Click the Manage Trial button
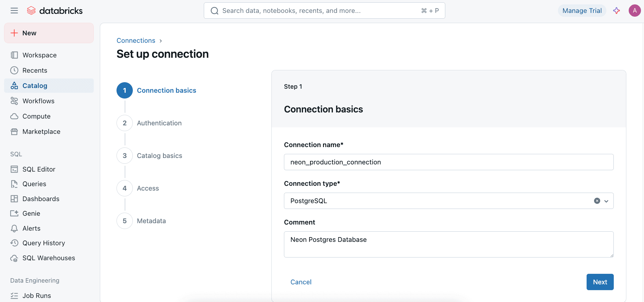Image resolution: width=644 pixels, height=302 pixels. pos(582,11)
